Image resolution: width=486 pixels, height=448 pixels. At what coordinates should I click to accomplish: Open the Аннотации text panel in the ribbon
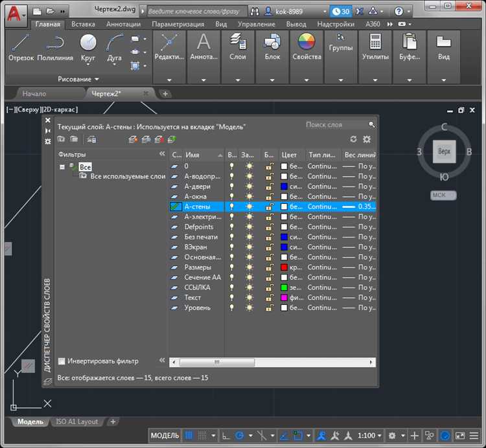[203, 47]
